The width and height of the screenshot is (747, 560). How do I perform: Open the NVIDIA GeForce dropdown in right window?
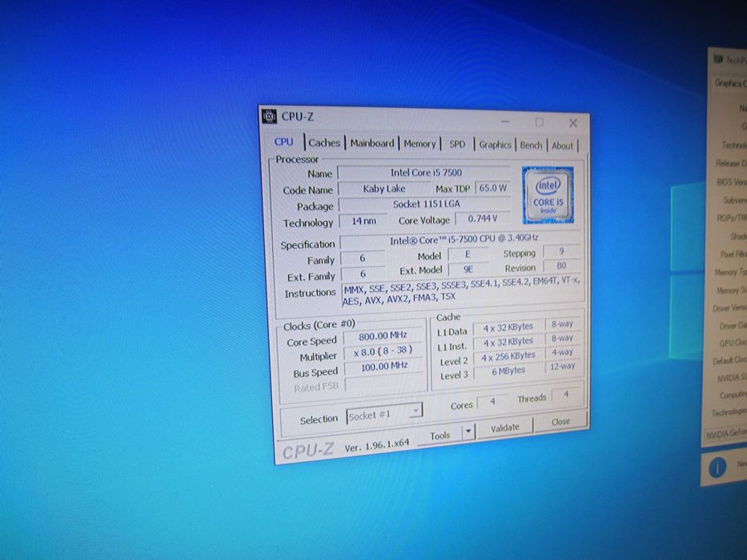(725, 434)
